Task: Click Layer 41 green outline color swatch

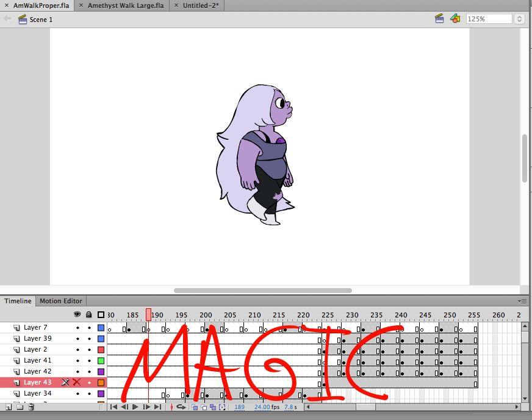Action: (x=101, y=361)
